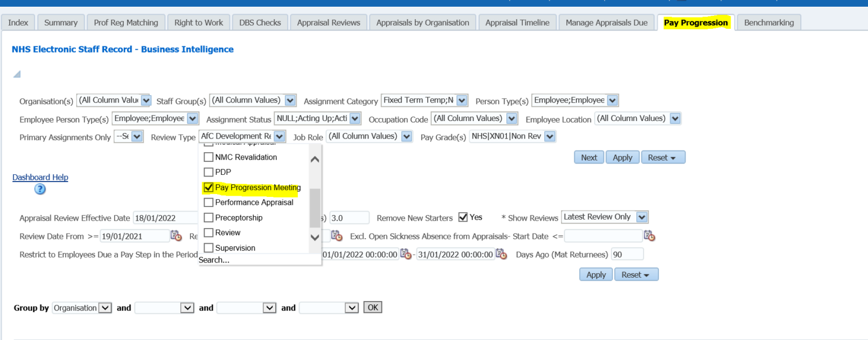Click the Days Ago (Mat Returnees) input field
Screen dimensions: 868x340
tap(627, 255)
